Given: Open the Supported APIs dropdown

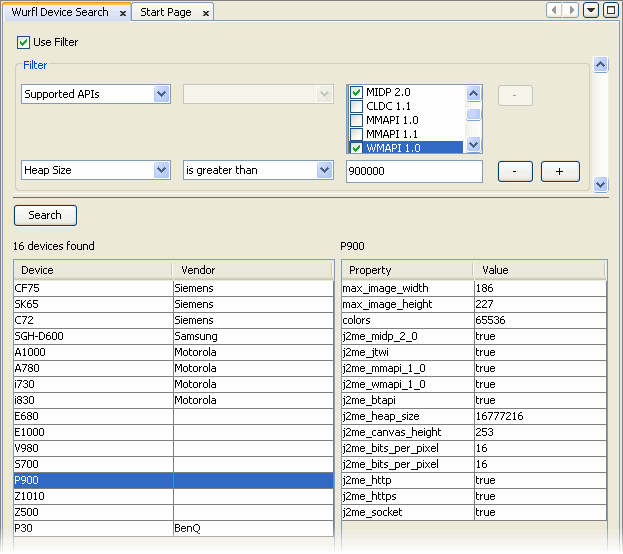Looking at the screenshot, I should click(x=162, y=94).
